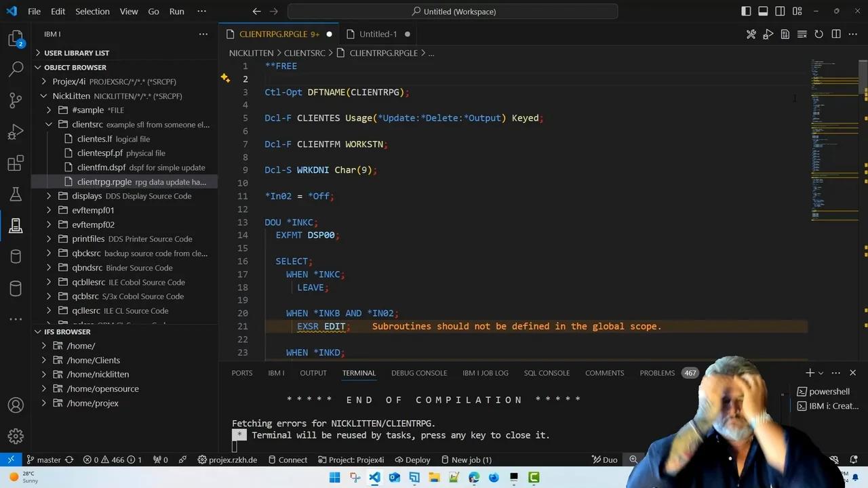Open the Explorer view in the activity bar
Image resolution: width=868 pixels, height=488 pixels.
click(x=16, y=39)
